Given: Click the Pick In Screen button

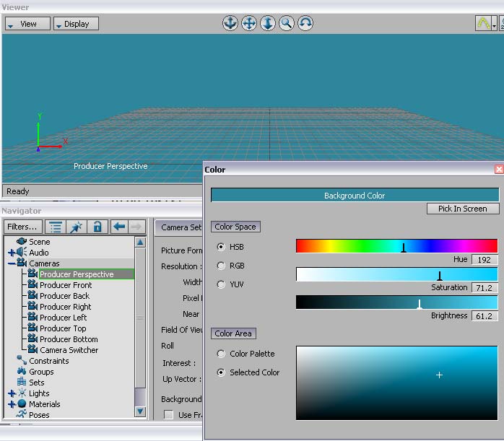Looking at the screenshot, I should [462, 209].
